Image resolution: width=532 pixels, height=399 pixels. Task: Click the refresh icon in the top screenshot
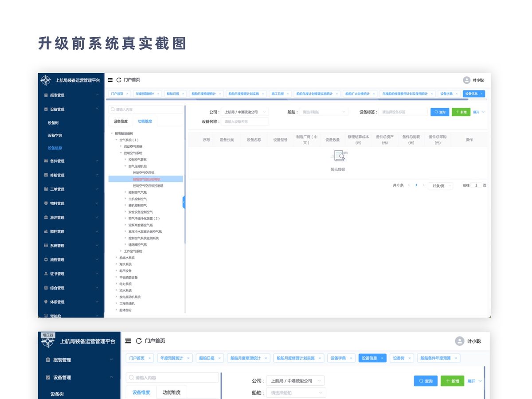(119, 80)
